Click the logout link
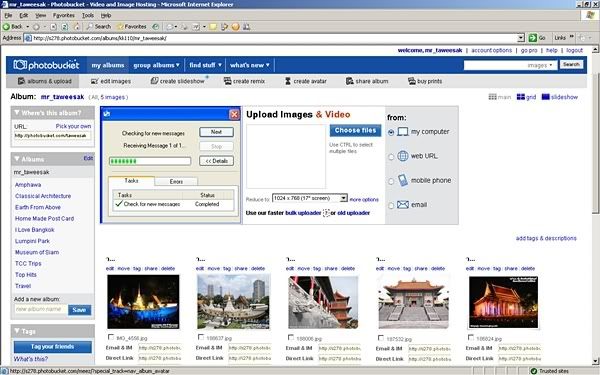This screenshot has width=600, height=375. [x=574, y=50]
